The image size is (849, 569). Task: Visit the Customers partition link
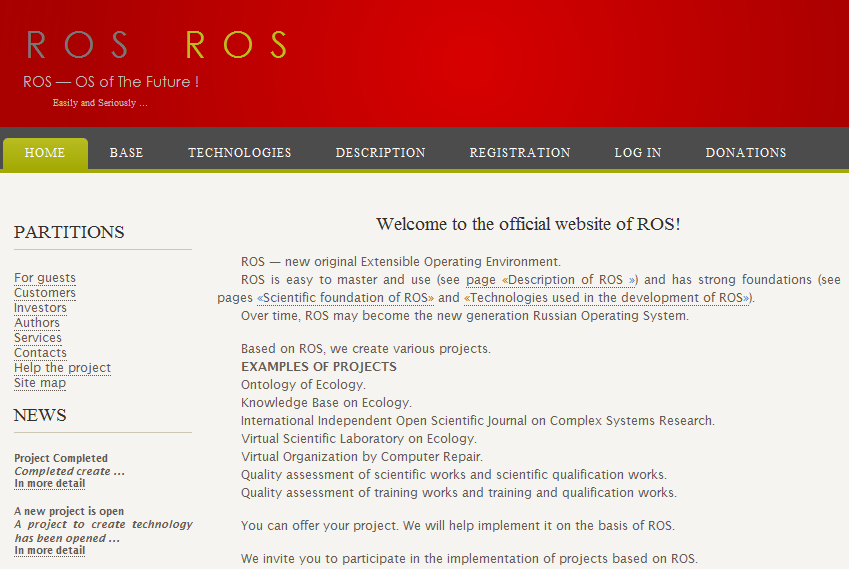pyautogui.click(x=45, y=293)
